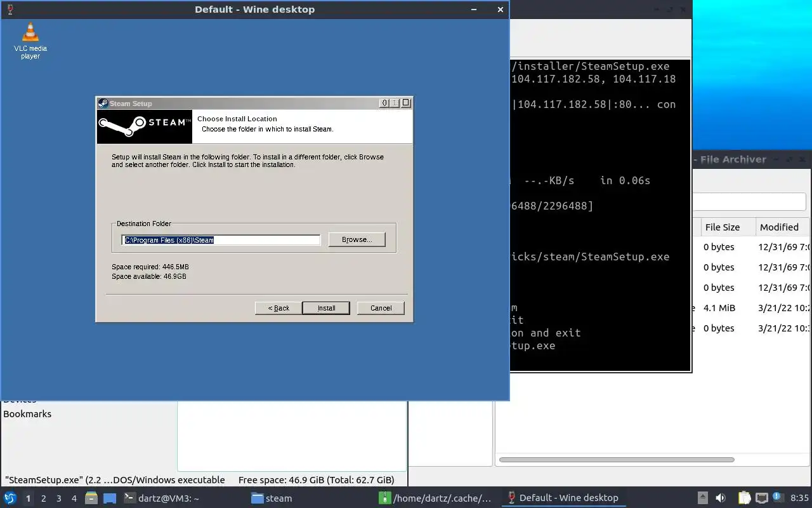Click the Steam icon in Steam Setup title bar

pyautogui.click(x=103, y=104)
